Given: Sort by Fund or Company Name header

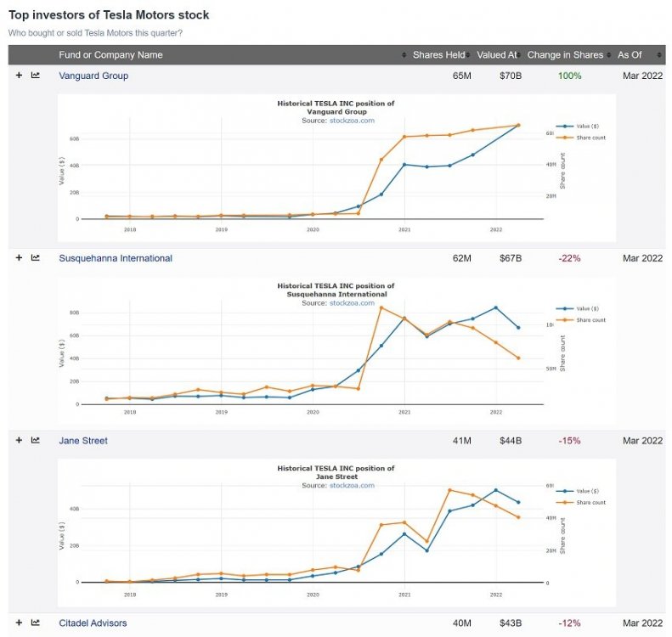Looking at the screenshot, I should tap(110, 55).
